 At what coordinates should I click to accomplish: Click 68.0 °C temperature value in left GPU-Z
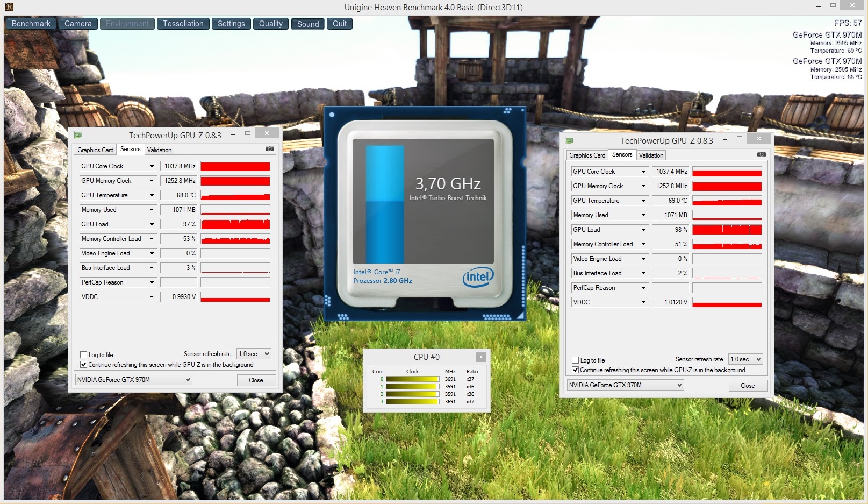(179, 195)
